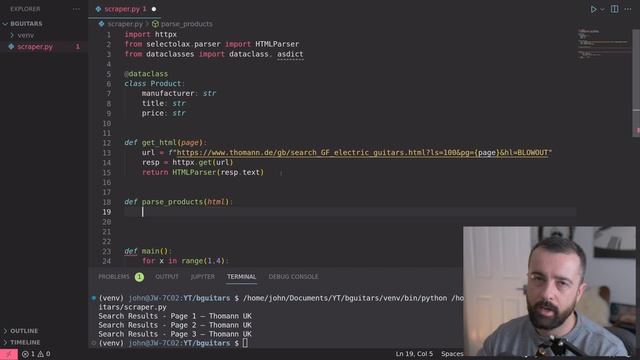Click scraper.py problem count badge in Explorer
Image resolution: width=640 pixels, height=360 pixels.
78,47
